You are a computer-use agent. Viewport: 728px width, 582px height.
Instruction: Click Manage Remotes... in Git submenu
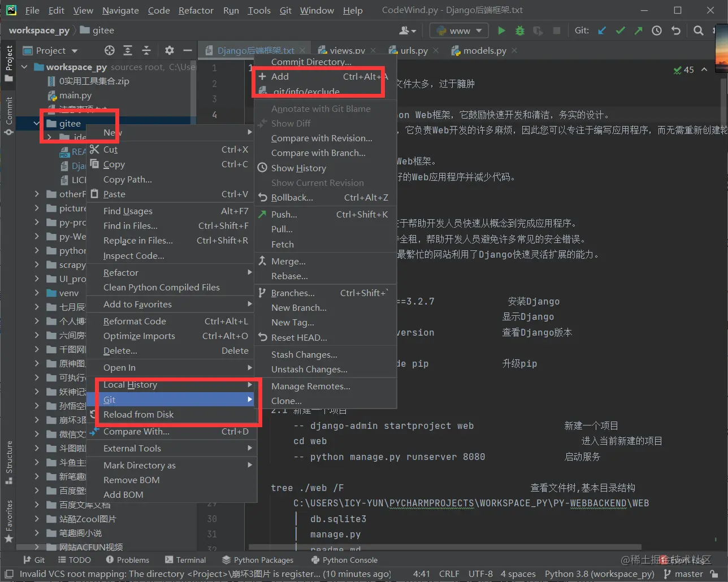pyautogui.click(x=325, y=386)
